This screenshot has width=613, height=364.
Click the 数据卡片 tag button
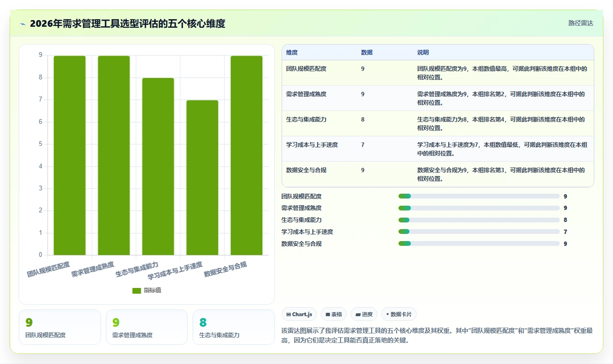coord(399,314)
